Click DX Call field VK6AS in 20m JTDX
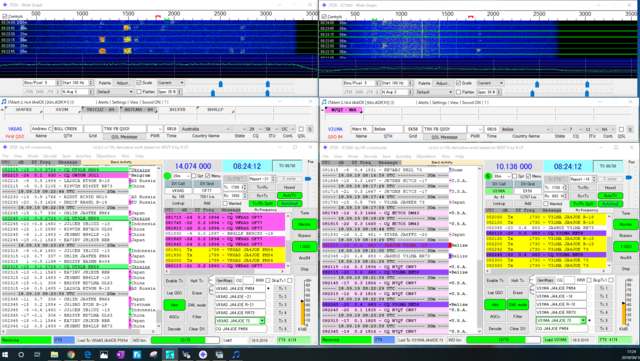Image resolution: width=640 pixels, height=361 pixels. coord(178,191)
